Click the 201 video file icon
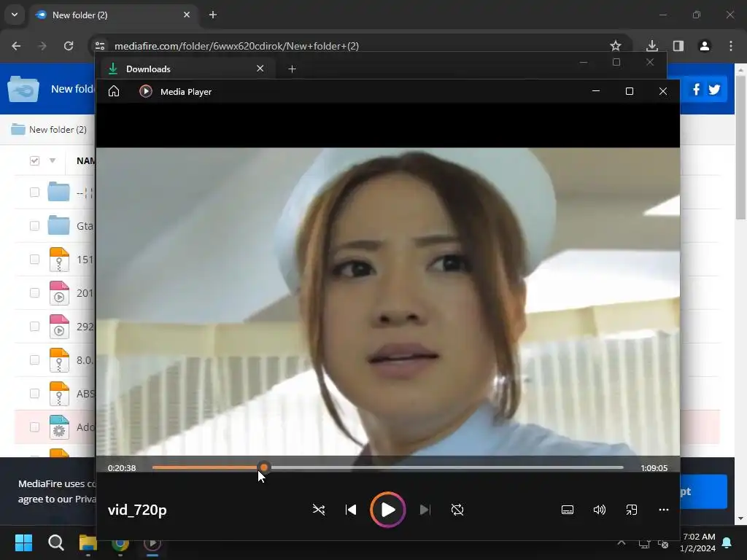The image size is (747, 560). coord(59,293)
